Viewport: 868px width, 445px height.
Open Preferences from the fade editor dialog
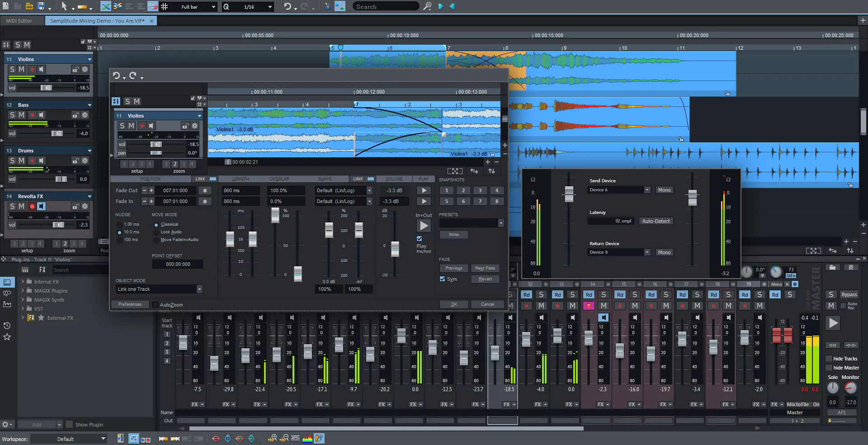(x=130, y=304)
